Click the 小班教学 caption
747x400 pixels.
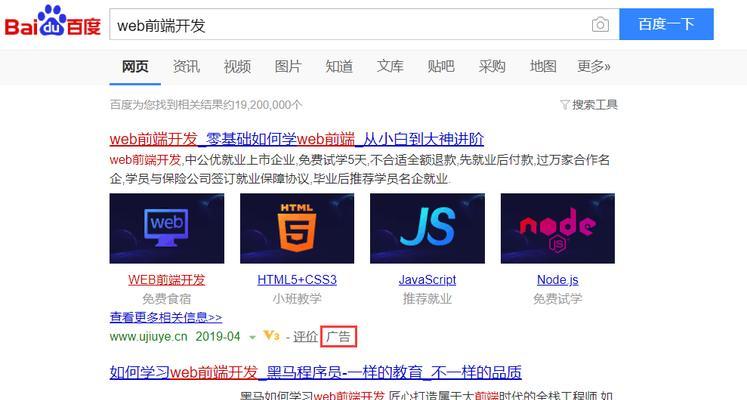(x=297, y=299)
